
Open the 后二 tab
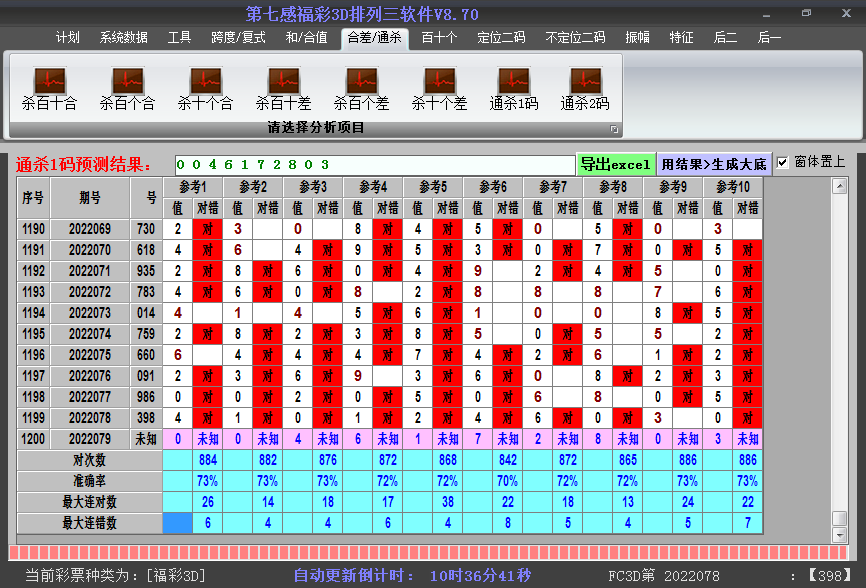(x=725, y=37)
